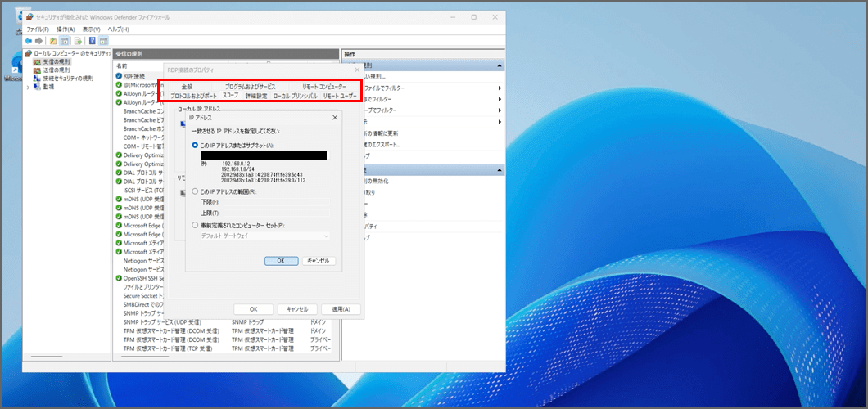The width and height of the screenshot is (868, 409).
Task: Click the IP address or subnet input field
Action: click(x=264, y=155)
